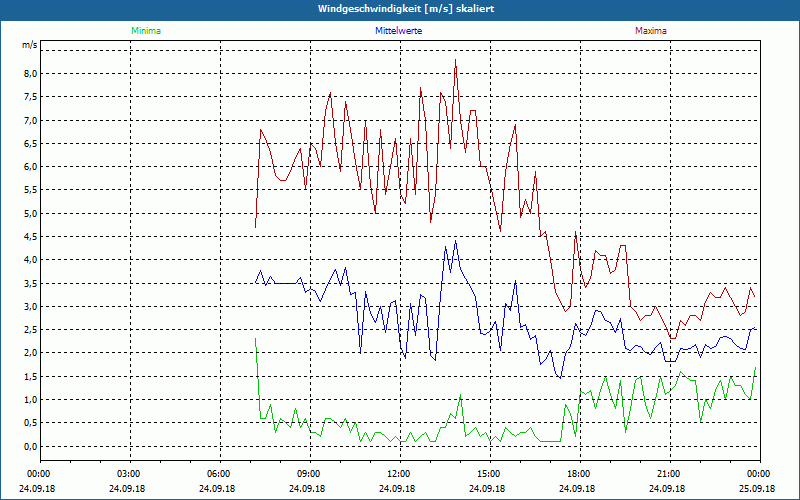
Task: Click the 06:00 time axis label
Action: click(217, 474)
